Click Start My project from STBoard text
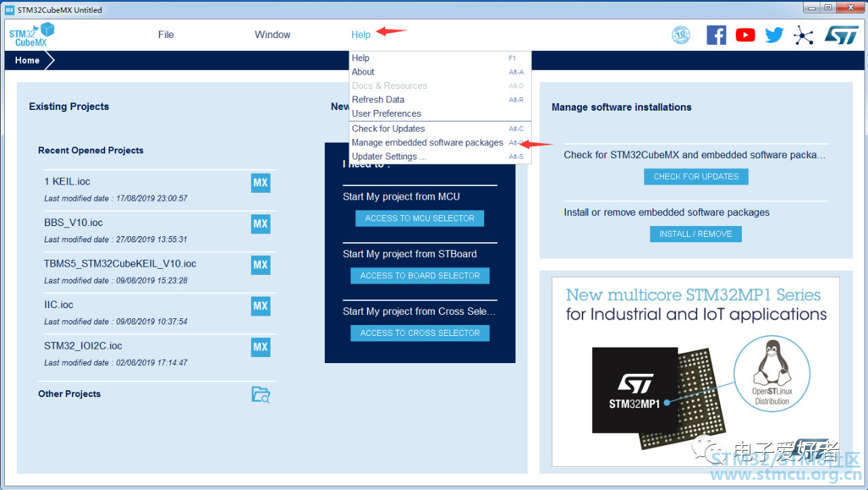 point(410,254)
